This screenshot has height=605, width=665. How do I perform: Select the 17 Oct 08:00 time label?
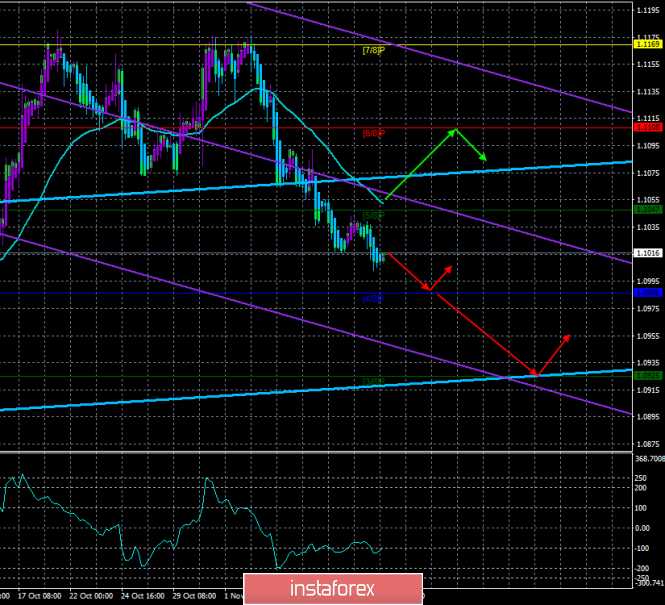pos(39,595)
